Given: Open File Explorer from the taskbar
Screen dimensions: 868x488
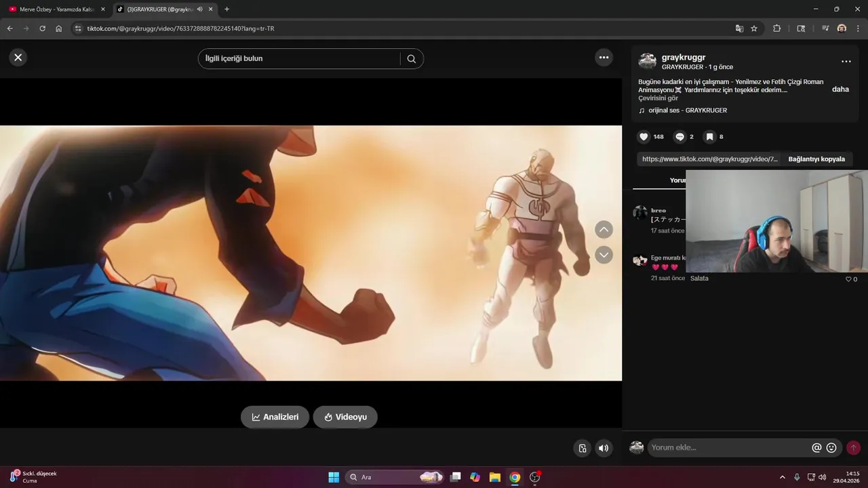Looking at the screenshot, I should pyautogui.click(x=495, y=477).
